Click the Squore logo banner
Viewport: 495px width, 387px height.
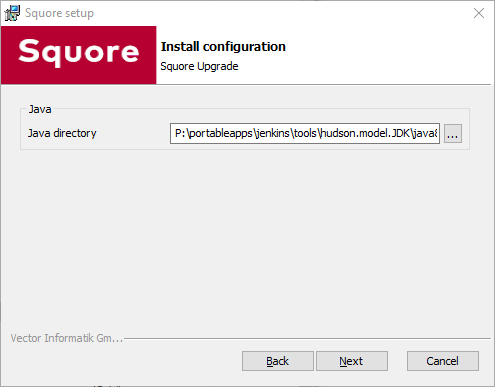point(79,55)
